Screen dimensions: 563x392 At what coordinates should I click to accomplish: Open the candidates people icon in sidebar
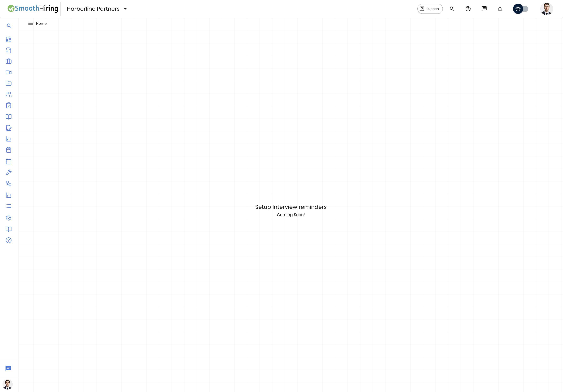point(9,94)
